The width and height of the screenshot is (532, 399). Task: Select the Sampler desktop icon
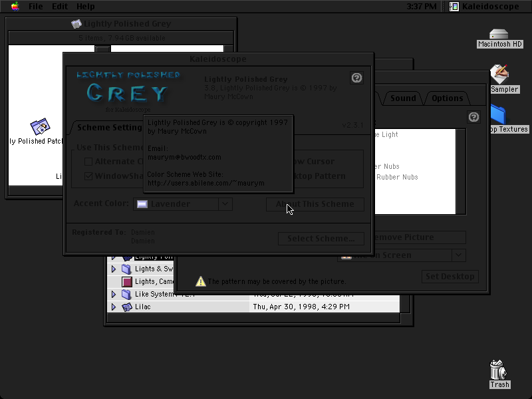(499, 74)
